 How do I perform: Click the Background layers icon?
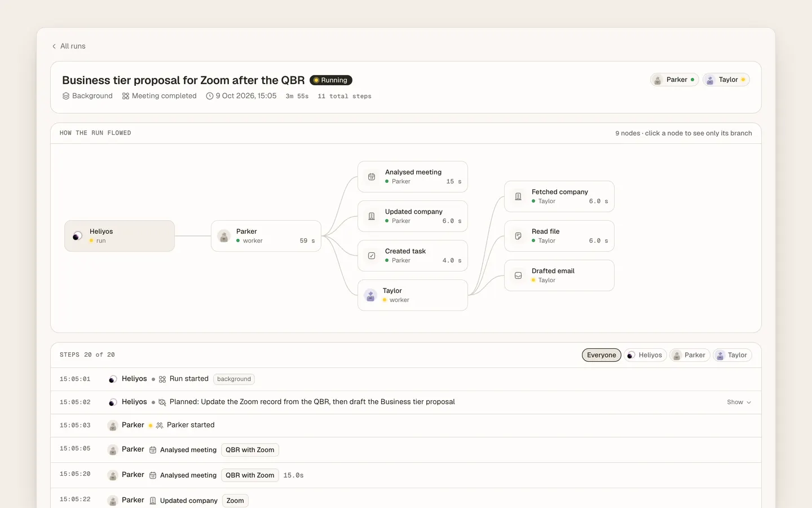coord(66,96)
